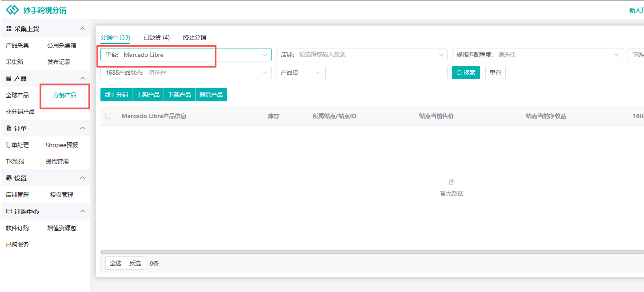Click the horizontal table scrollbar
Image resolution: width=644 pixels, height=292 pixels.
[x=372, y=252]
